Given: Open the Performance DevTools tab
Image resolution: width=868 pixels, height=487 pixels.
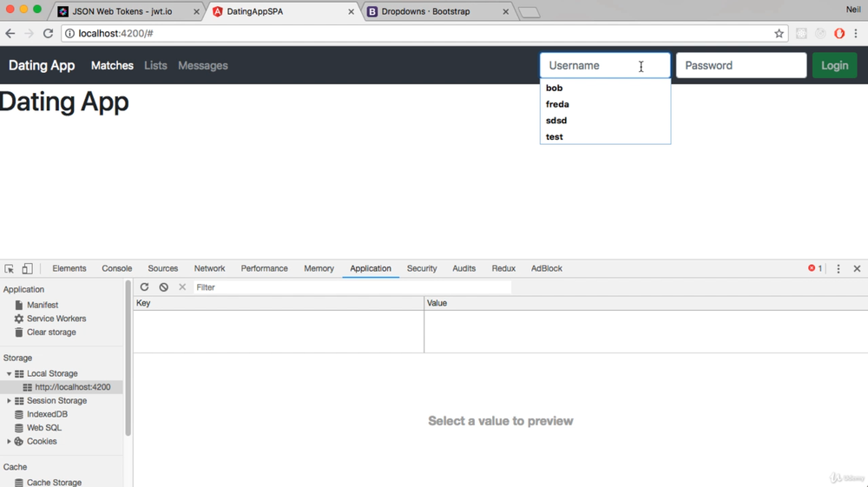Looking at the screenshot, I should coord(264,268).
